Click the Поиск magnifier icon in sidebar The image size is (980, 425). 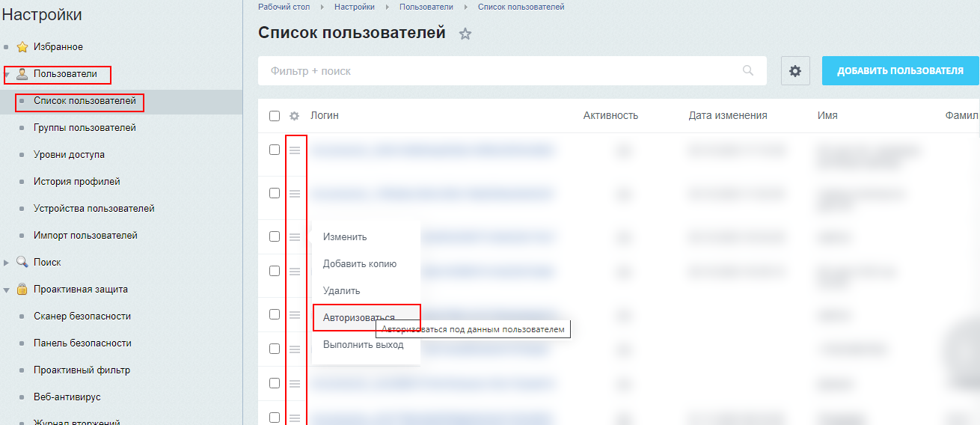click(22, 263)
